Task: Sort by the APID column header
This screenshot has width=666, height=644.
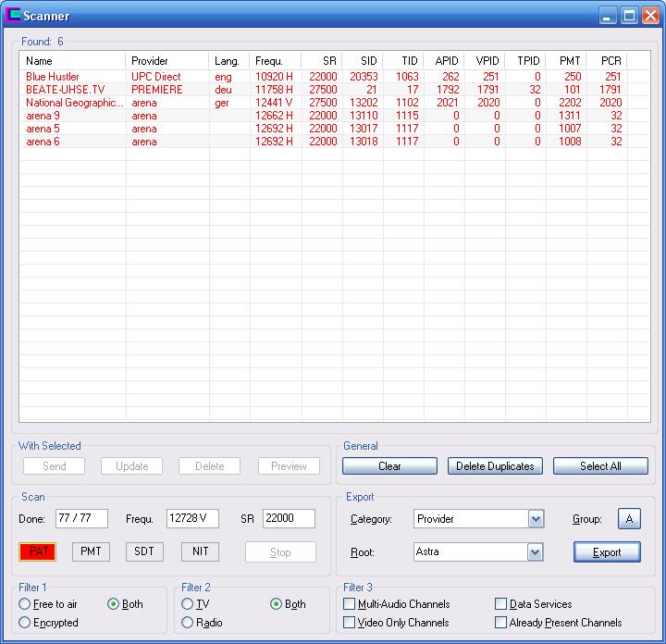Action: (444, 61)
